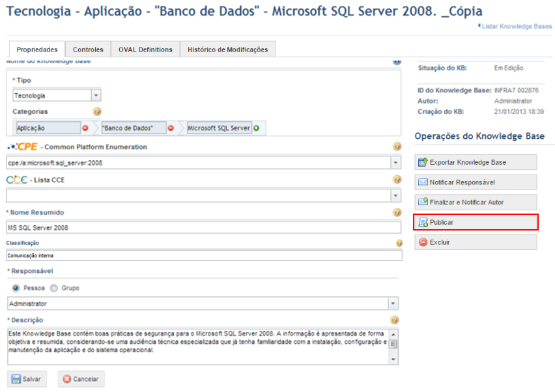Expand the Lista CCE dropdown
The image size is (555, 392).
[x=395, y=195]
